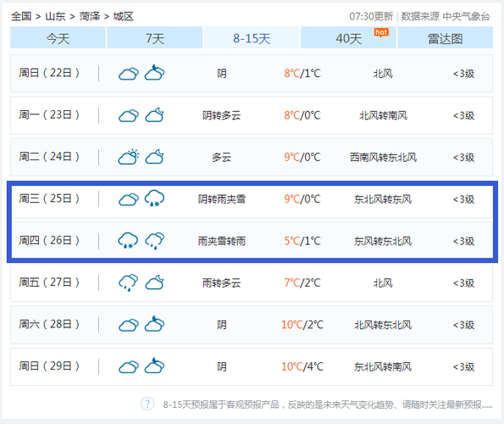Click night sleet icon for 周三 25日
The image size is (504, 424).
point(154,198)
